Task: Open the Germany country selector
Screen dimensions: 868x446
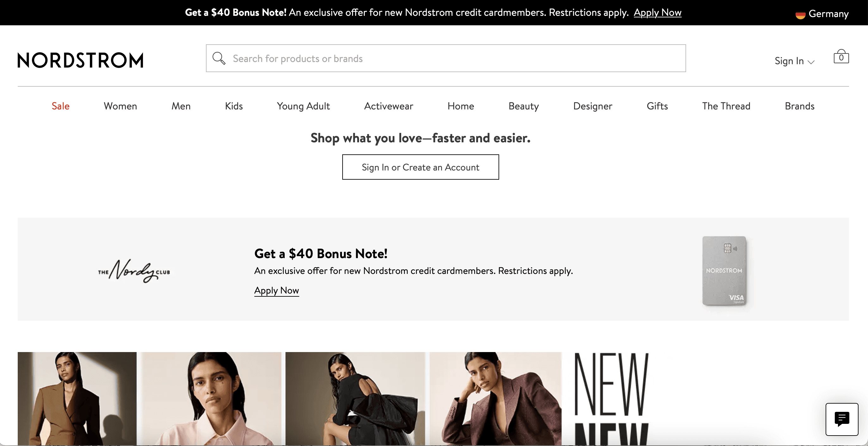Action: [822, 14]
